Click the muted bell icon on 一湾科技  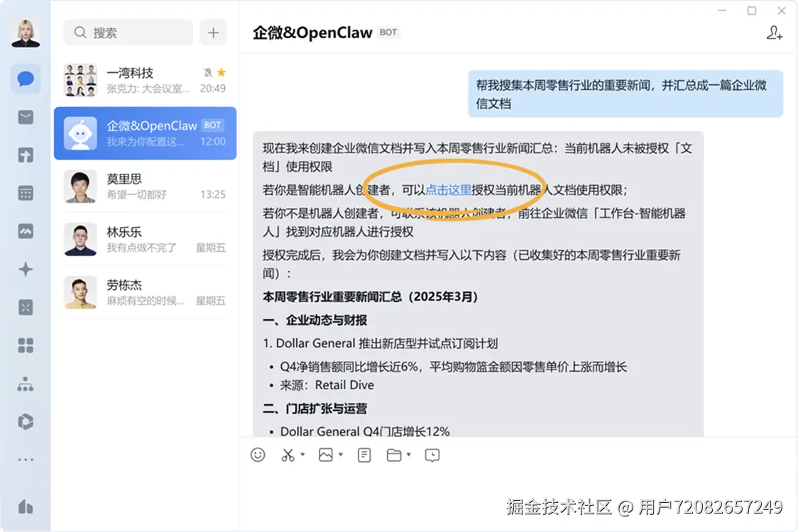[x=207, y=72]
